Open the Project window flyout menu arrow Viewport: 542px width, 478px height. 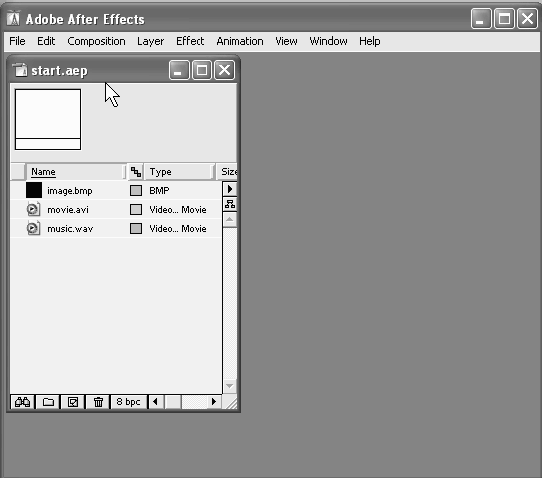[x=230, y=189]
